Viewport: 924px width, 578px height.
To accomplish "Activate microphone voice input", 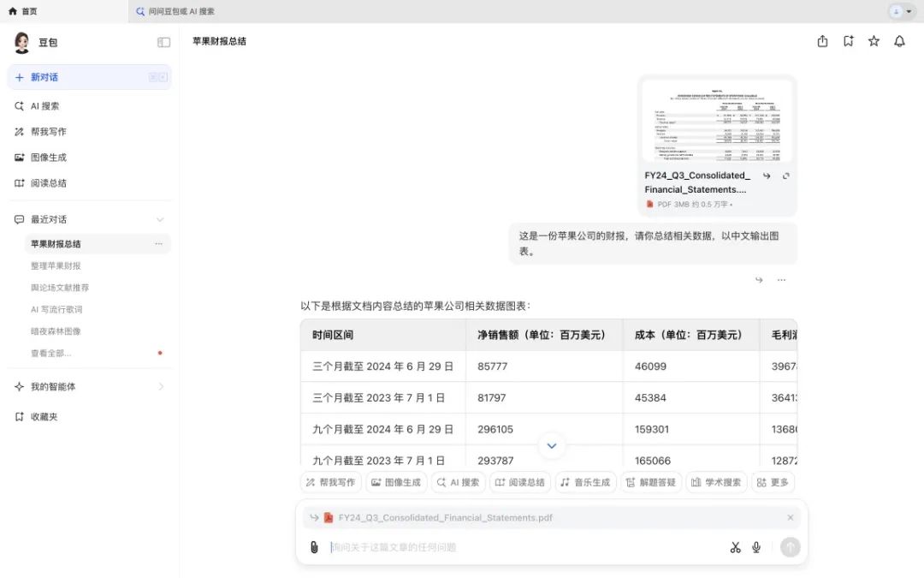I will (x=756, y=547).
